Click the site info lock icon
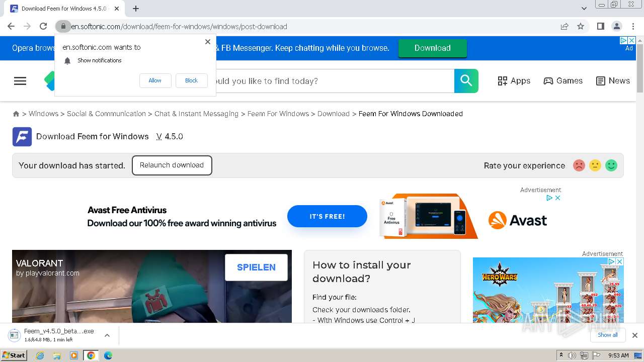 (x=63, y=26)
